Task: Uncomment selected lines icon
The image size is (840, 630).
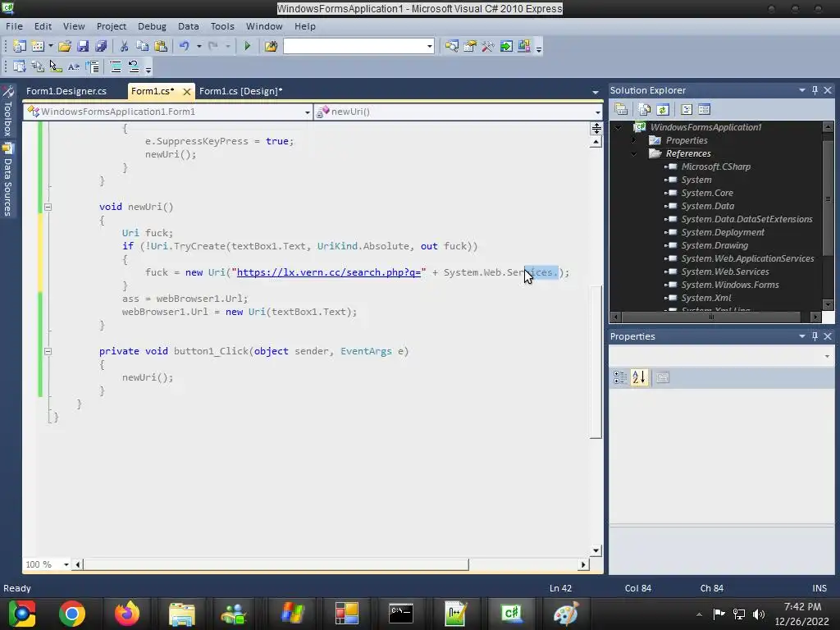Action: (134, 66)
